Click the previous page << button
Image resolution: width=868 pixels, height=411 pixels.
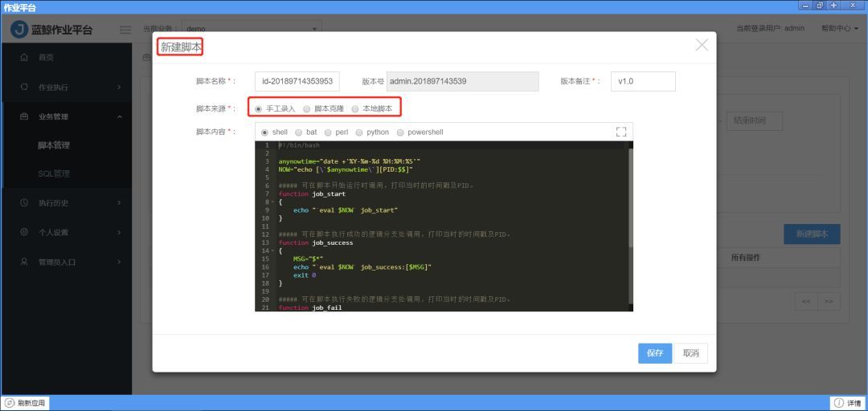(x=806, y=302)
